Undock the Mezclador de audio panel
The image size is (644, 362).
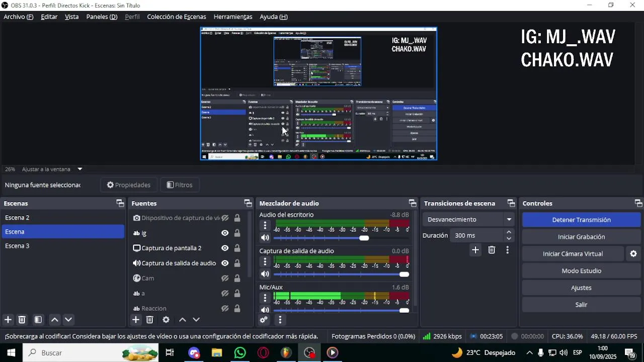tap(413, 203)
